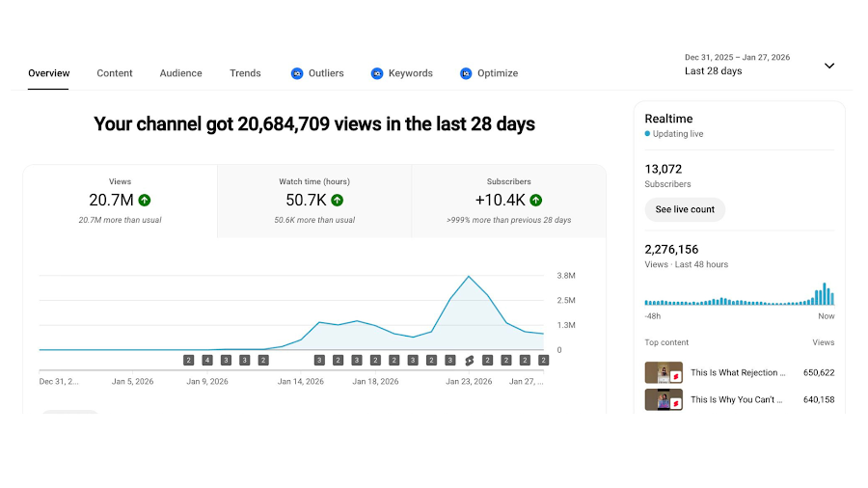Open the Audience tab
868x488 pixels.
[x=181, y=73]
